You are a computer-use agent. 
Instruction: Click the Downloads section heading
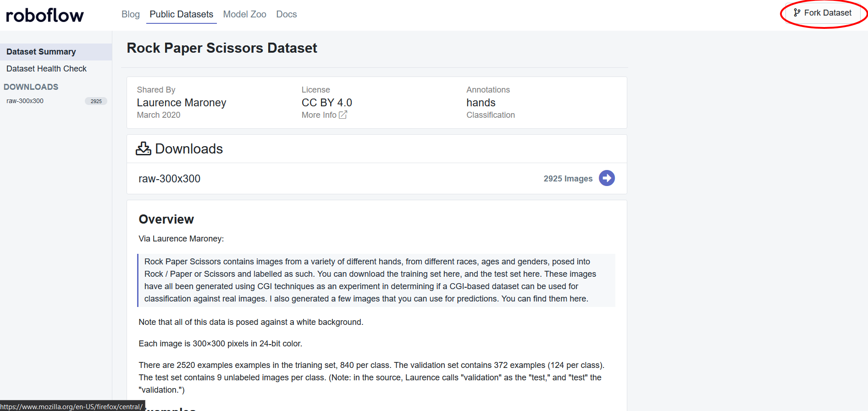[x=189, y=149]
